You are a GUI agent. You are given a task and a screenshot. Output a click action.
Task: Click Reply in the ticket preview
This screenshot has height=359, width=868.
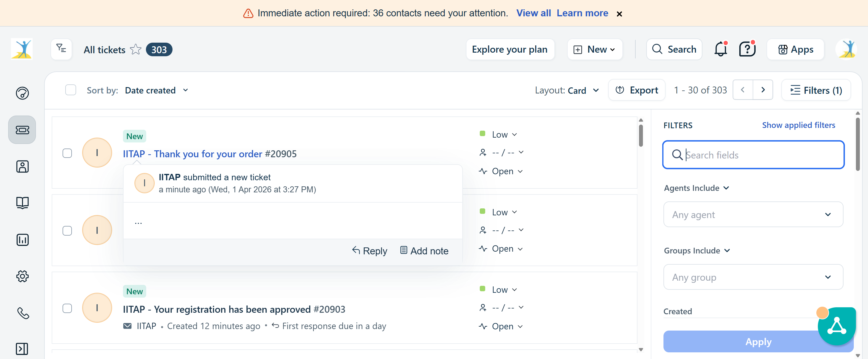tap(369, 251)
